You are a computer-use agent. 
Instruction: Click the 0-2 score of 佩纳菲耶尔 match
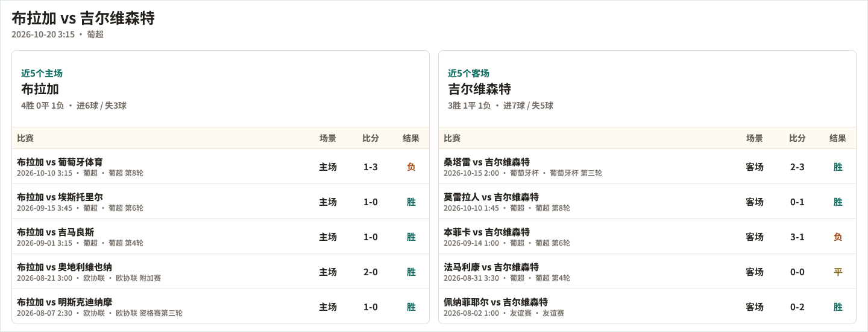coord(797,307)
